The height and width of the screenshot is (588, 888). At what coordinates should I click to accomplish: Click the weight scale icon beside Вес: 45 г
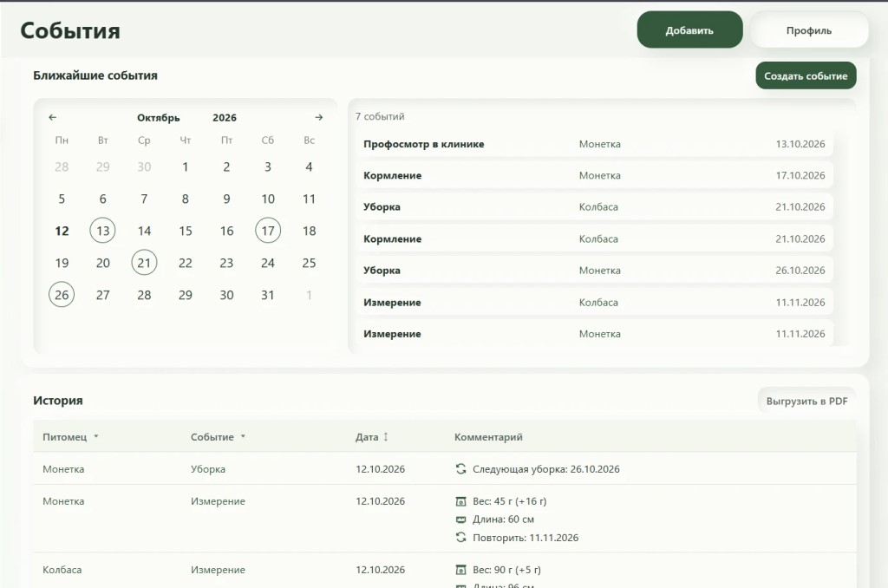point(461,501)
